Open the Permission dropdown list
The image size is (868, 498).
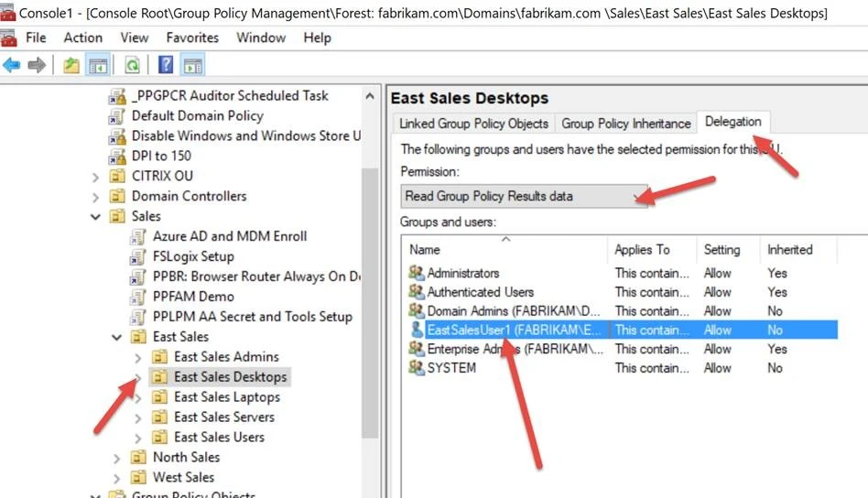click(524, 196)
